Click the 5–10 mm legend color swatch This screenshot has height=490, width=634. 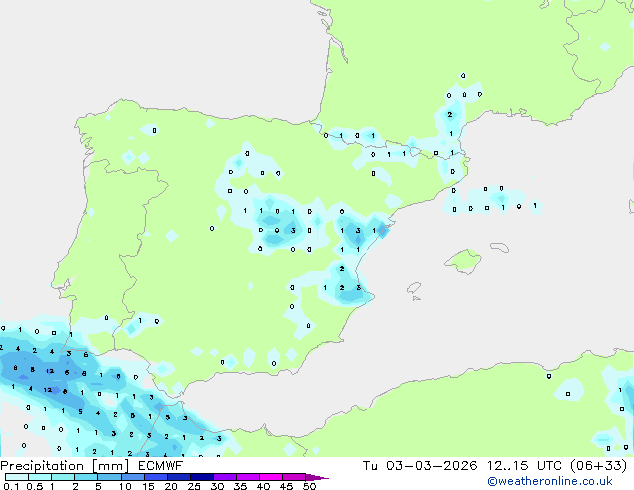coord(109,477)
